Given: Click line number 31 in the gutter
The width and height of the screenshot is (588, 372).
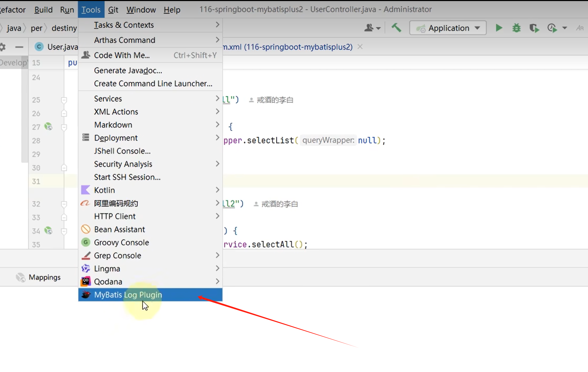Looking at the screenshot, I should pyautogui.click(x=36, y=181).
